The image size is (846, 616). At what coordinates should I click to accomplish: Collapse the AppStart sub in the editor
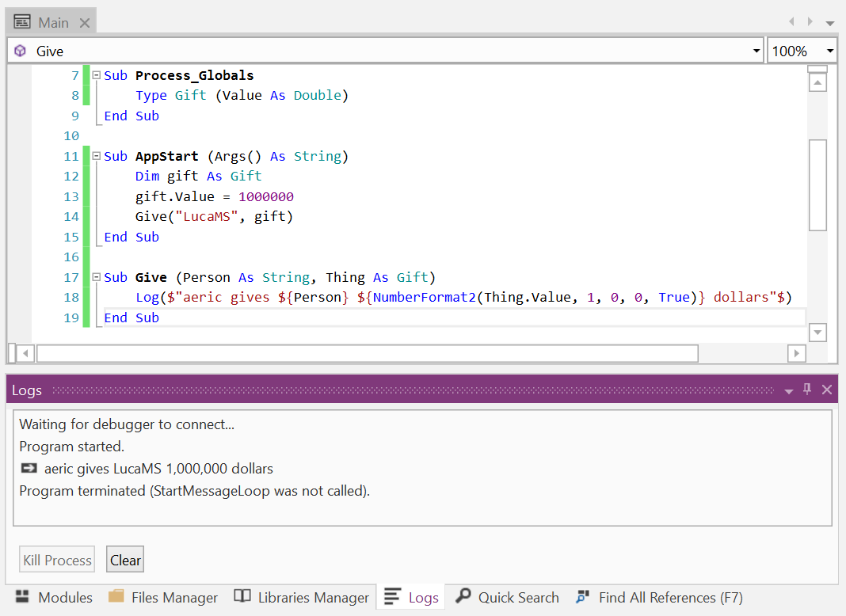97,155
